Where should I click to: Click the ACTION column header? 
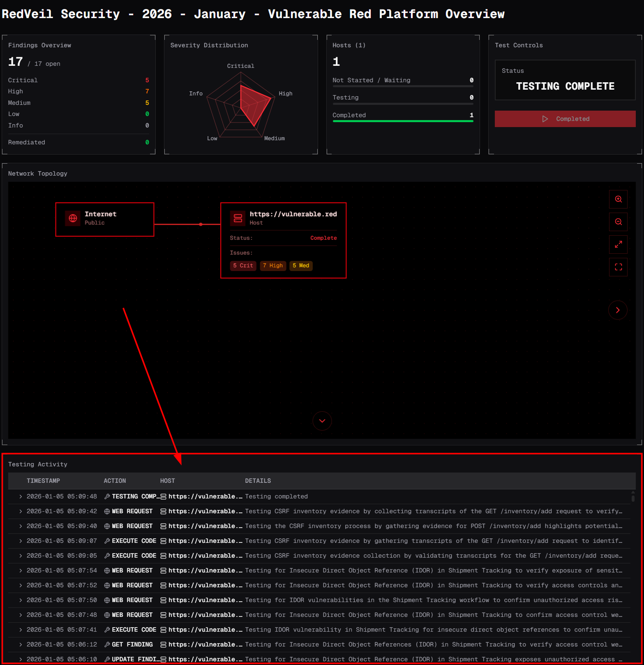click(x=115, y=481)
